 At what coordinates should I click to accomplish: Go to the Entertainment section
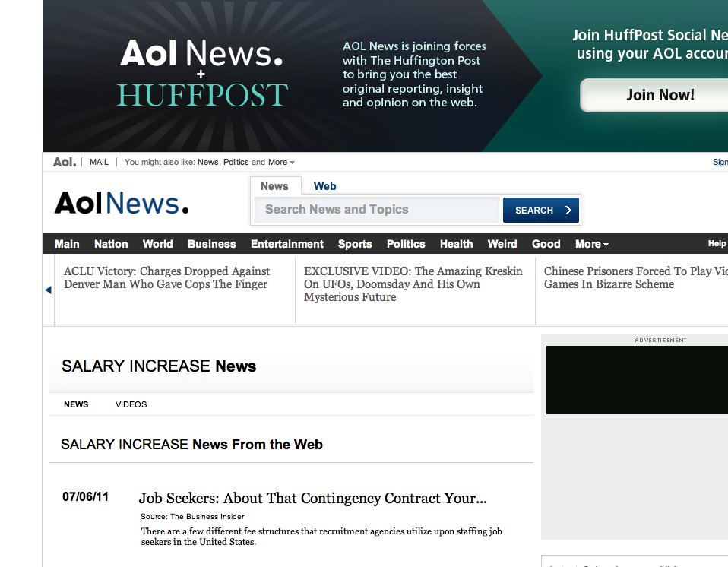tap(287, 244)
